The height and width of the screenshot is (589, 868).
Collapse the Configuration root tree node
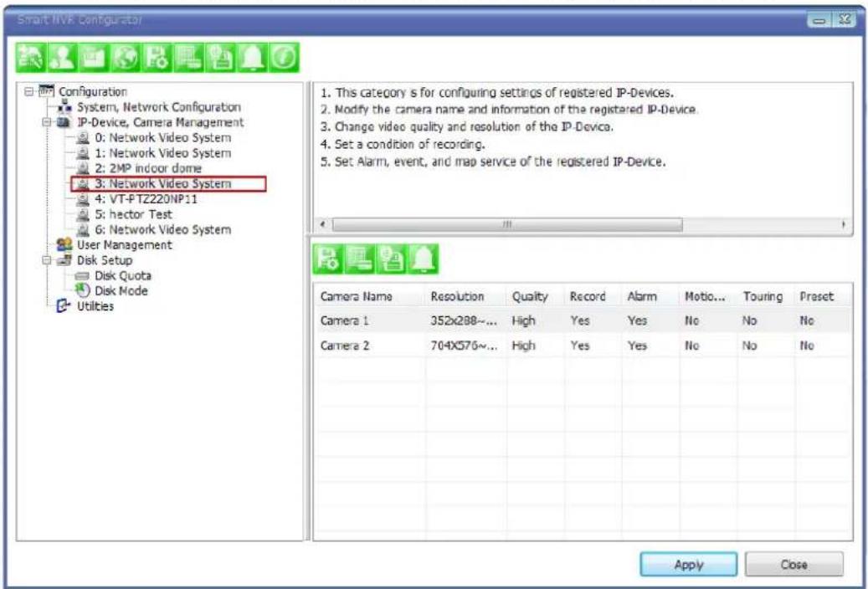point(28,91)
